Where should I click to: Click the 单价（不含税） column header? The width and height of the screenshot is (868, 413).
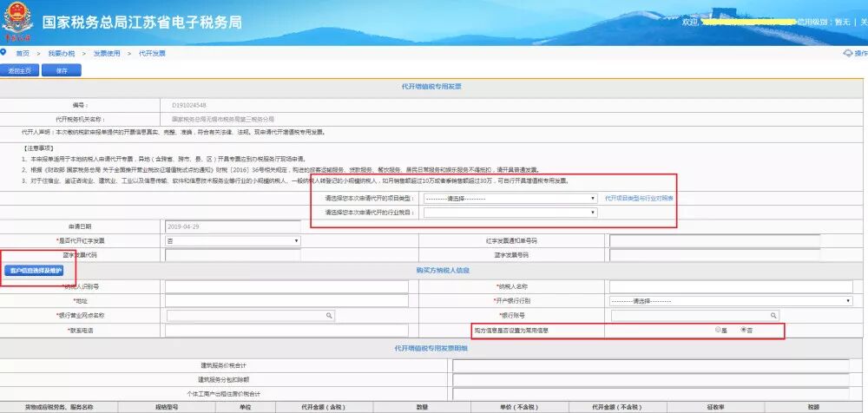(519, 408)
